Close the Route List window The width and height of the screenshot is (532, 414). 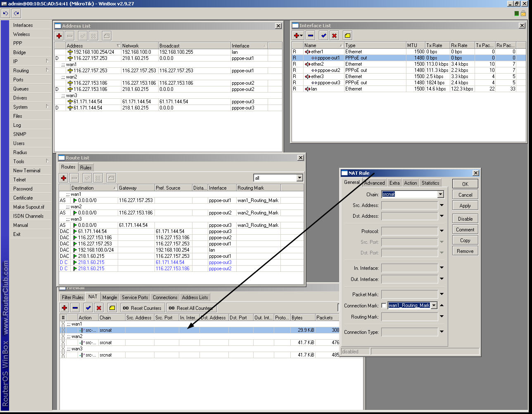(300, 157)
